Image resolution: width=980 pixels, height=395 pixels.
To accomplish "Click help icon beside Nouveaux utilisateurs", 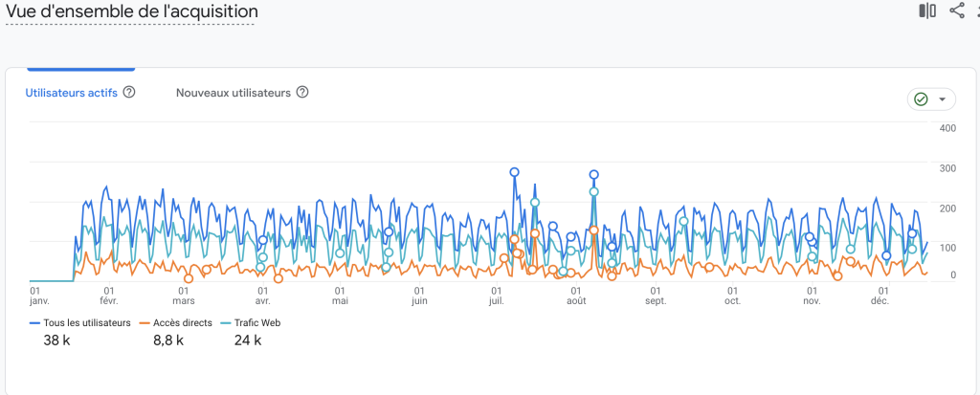I will tap(302, 93).
